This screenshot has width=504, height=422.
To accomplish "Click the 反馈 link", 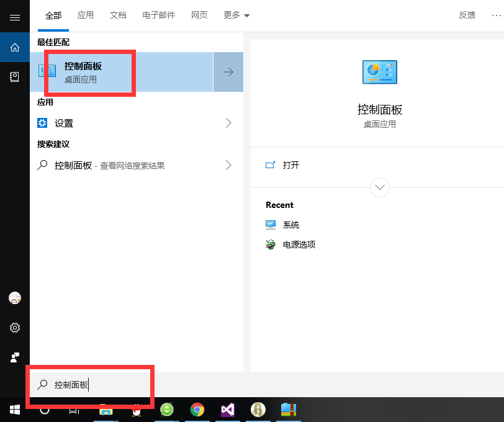I will point(467,16).
